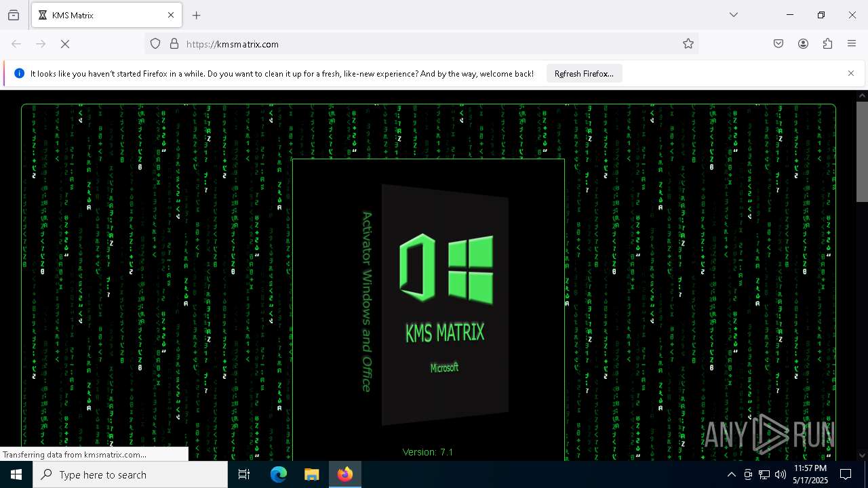Open Task View from the taskbar
Viewport: 868px width, 488px height.
pyautogui.click(x=244, y=474)
